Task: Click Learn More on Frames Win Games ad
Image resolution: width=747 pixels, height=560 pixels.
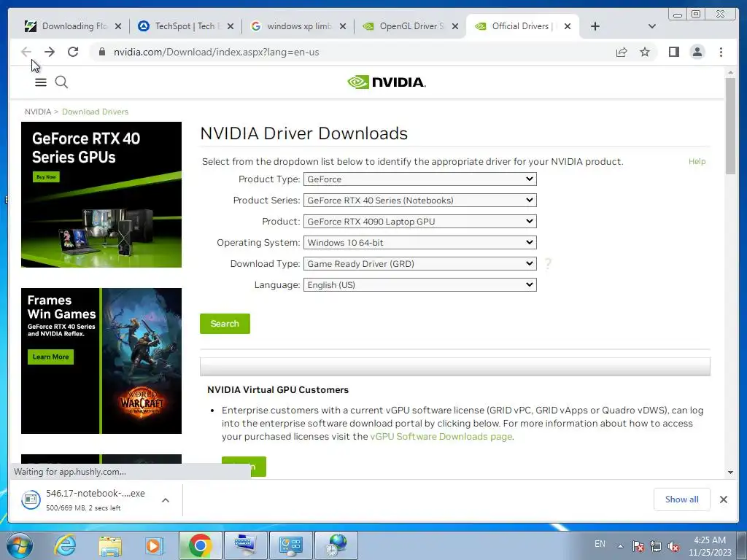Action: pyautogui.click(x=50, y=357)
